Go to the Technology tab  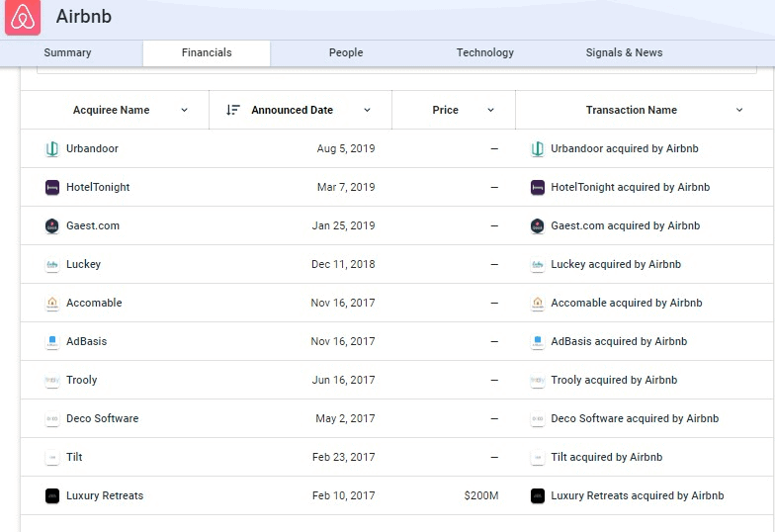coord(484,53)
